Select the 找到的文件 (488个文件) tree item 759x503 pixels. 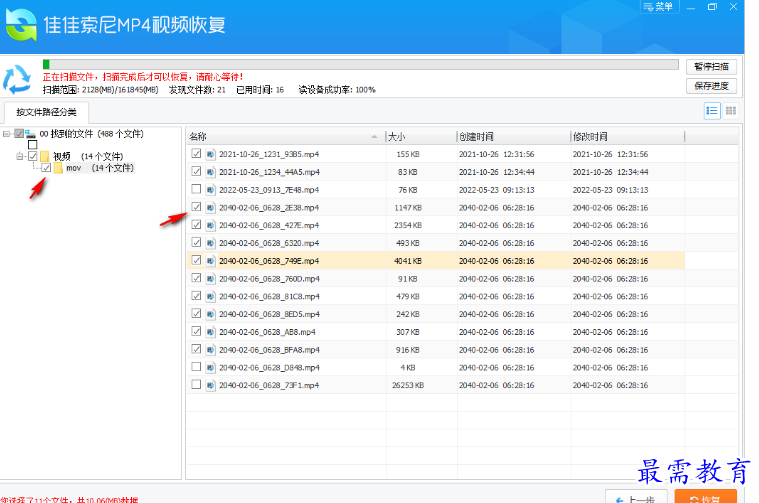tap(91, 134)
